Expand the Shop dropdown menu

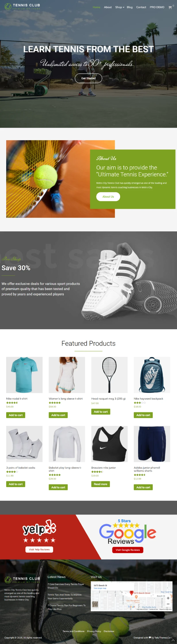pos(120,7)
